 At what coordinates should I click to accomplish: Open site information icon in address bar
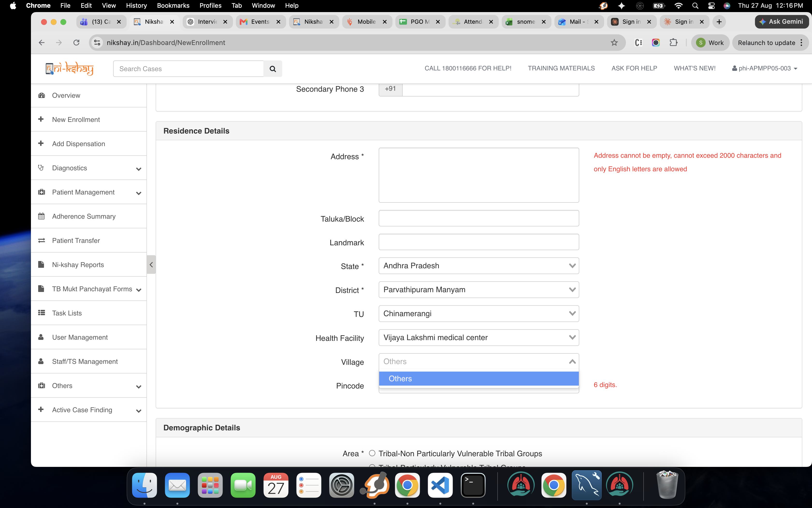pyautogui.click(x=97, y=43)
